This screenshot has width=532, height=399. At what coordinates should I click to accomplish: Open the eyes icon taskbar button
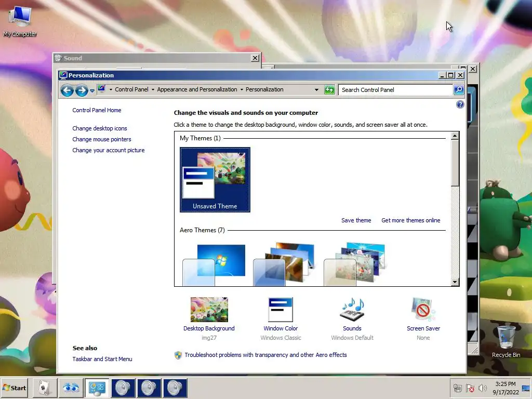(x=71, y=388)
